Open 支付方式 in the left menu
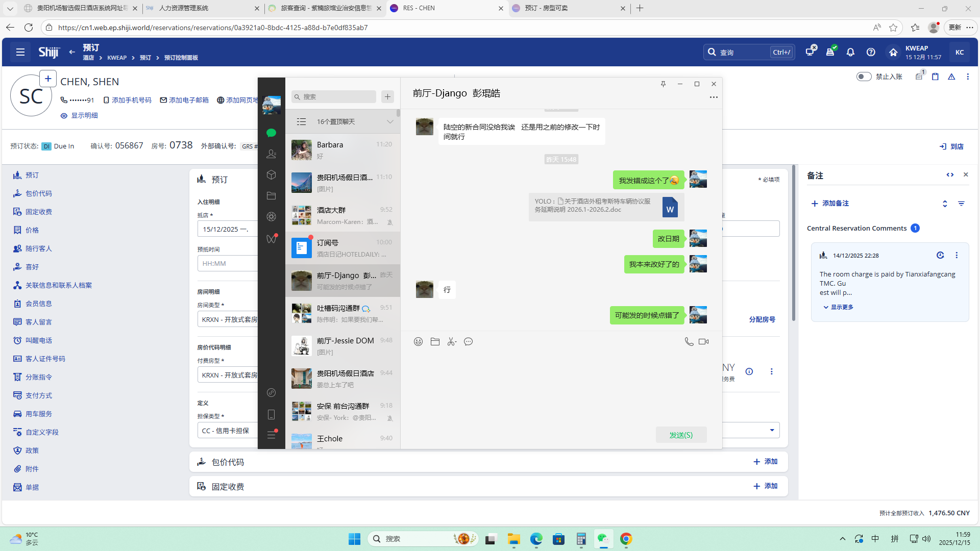 [38, 395]
